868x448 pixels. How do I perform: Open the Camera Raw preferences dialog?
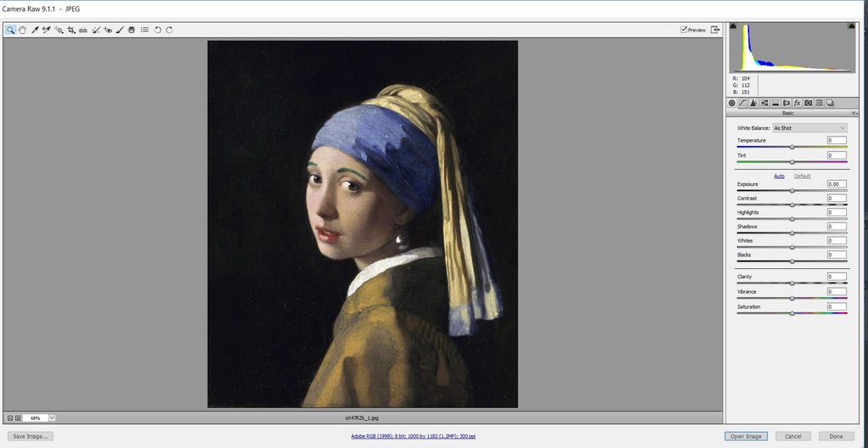click(x=144, y=30)
